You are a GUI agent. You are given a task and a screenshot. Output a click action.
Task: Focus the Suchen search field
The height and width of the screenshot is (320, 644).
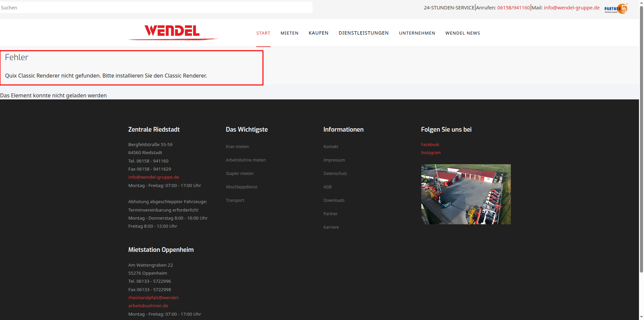[x=156, y=7]
